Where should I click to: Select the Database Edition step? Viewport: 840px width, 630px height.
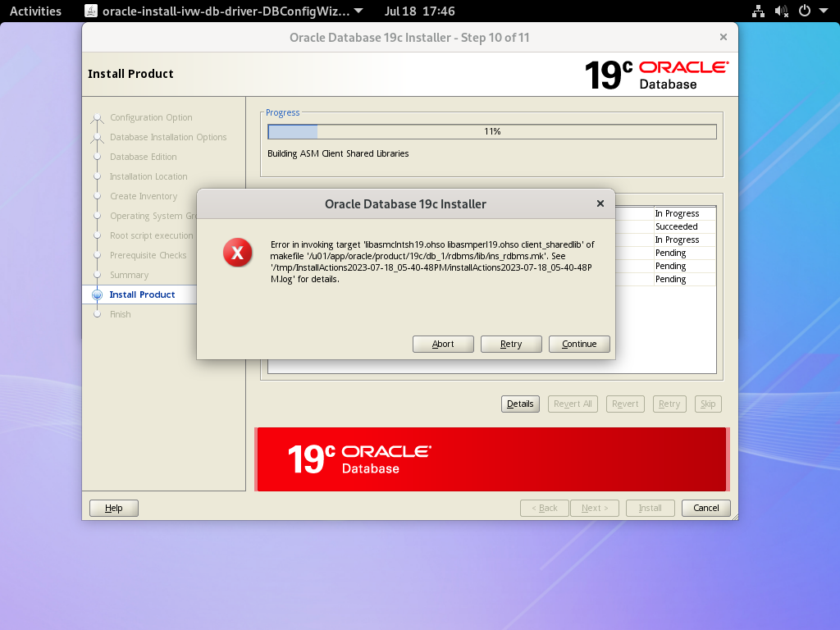143,157
